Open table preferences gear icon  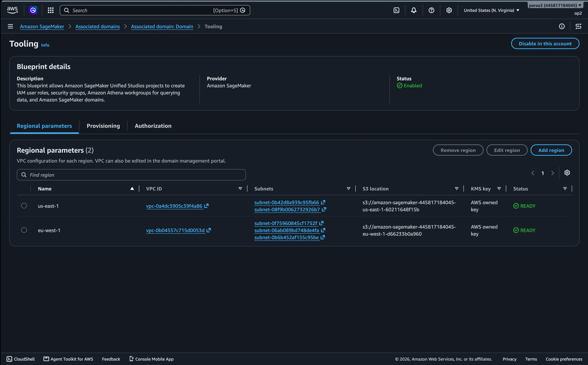coord(567,173)
